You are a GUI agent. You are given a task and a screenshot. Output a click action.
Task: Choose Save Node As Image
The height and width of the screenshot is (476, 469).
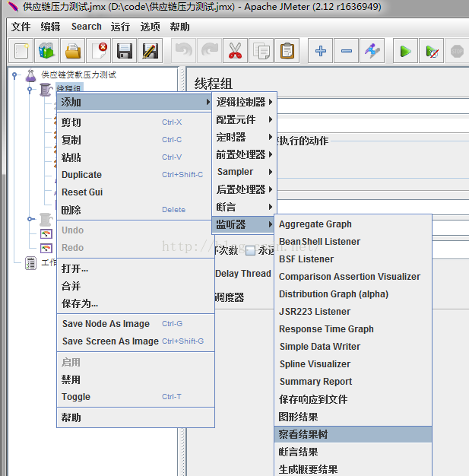(x=136, y=324)
